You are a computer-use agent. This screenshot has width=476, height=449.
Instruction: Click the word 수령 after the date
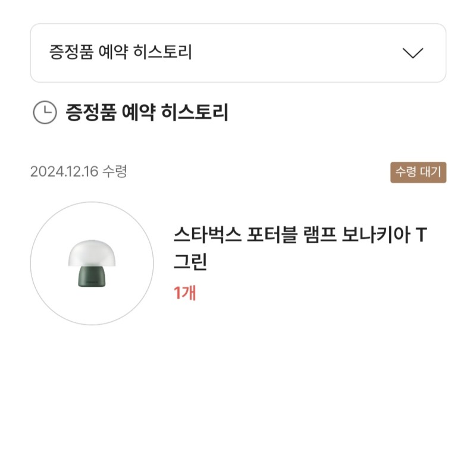114,172
